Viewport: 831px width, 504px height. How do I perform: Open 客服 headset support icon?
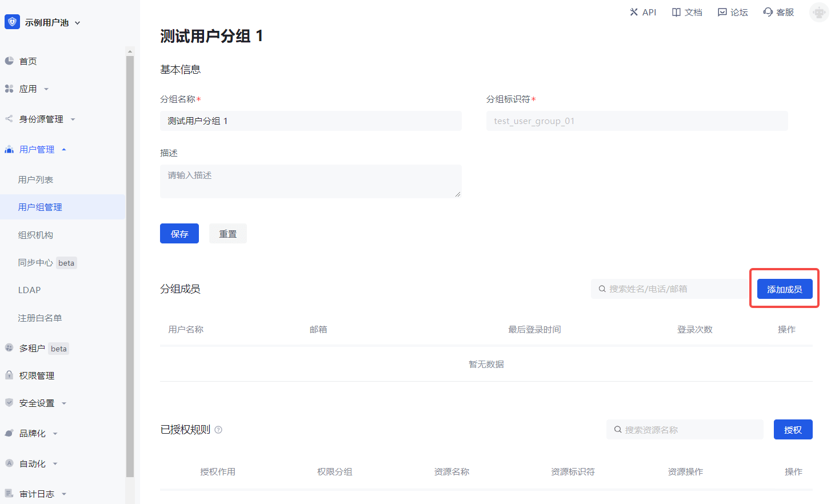pyautogui.click(x=768, y=12)
